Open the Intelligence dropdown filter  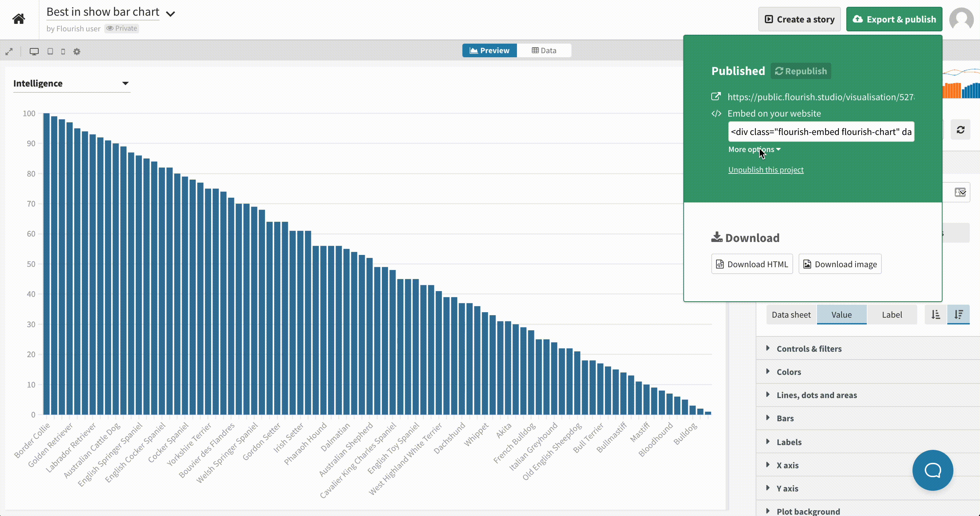click(72, 83)
